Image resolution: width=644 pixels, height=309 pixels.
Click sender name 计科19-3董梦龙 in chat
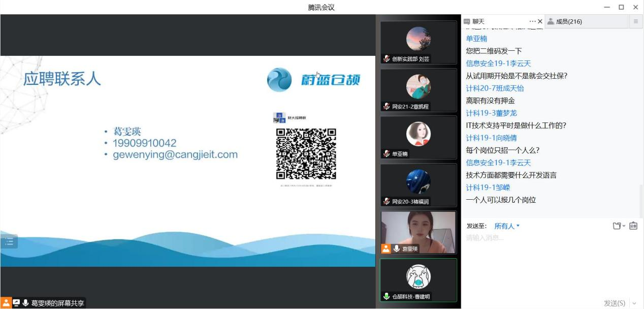(491, 113)
